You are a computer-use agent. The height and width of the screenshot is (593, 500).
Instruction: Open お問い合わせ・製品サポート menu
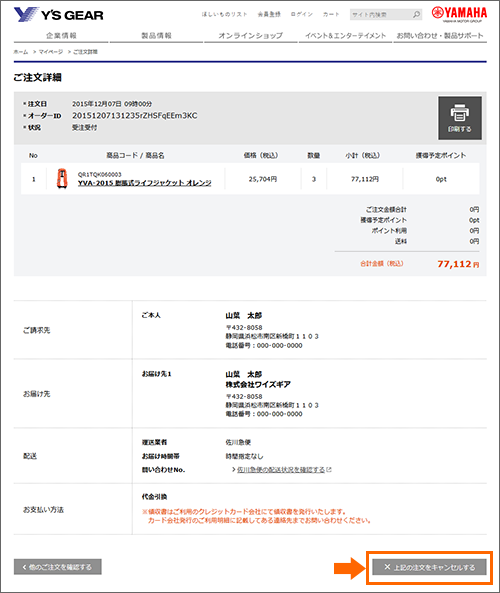click(440, 36)
